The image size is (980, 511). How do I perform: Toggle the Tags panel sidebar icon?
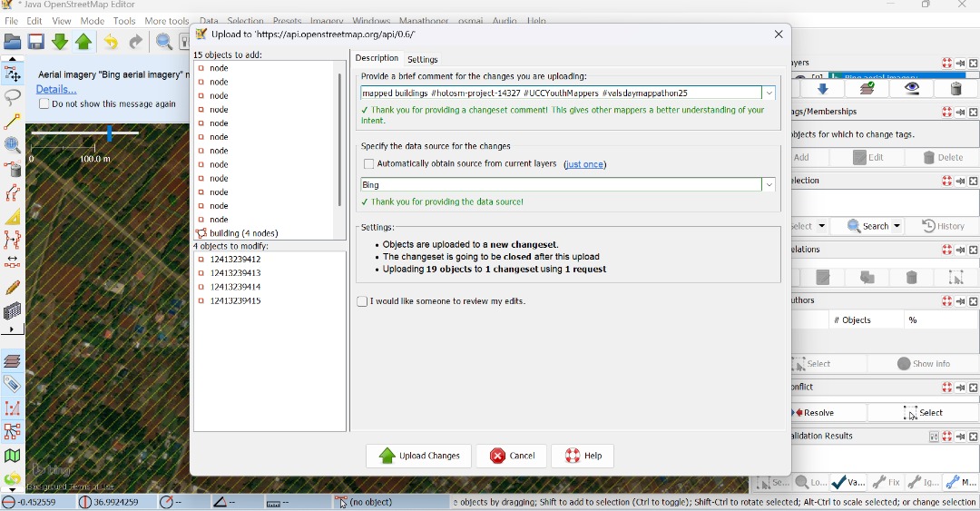coord(12,385)
